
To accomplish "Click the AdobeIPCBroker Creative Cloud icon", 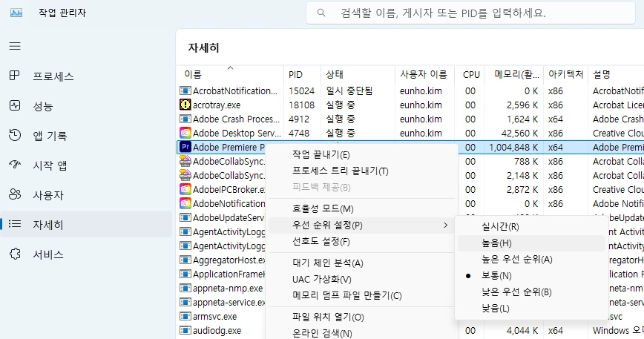I will coord(185,189).
